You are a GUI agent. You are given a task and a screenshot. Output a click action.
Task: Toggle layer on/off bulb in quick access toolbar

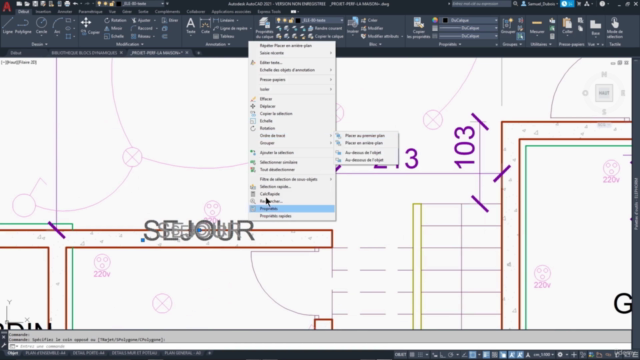click(x=99, y=4)
